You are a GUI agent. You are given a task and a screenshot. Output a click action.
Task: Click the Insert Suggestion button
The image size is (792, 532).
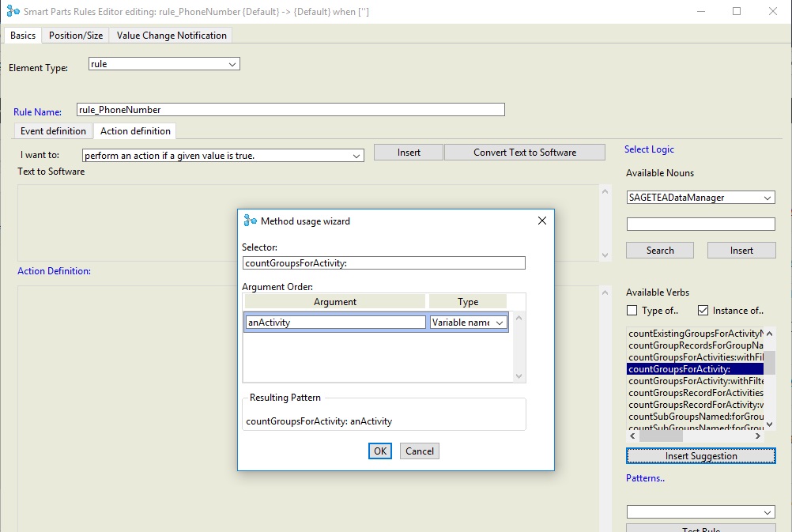pyautogui.click(x=700, y=455)
